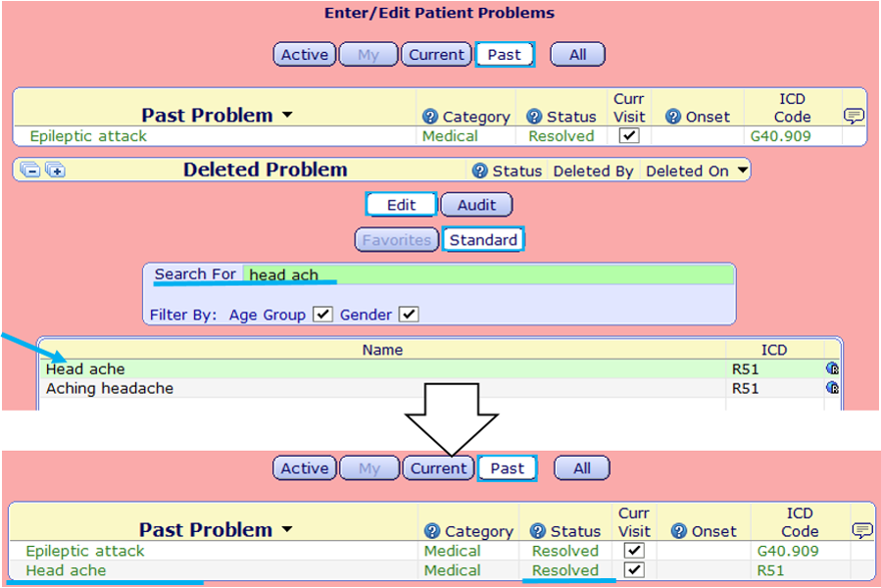Image resolution: width=881 pixels, height=588 pixels.
Task: Open the Past Problem dropdown in the lower table
Action: pos(286,530)
